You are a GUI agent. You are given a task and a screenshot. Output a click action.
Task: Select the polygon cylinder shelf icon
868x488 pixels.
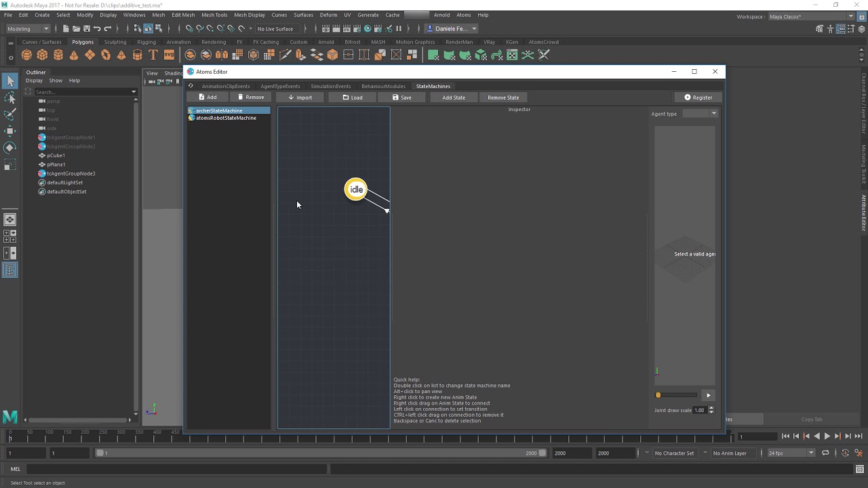coord(58,55)
